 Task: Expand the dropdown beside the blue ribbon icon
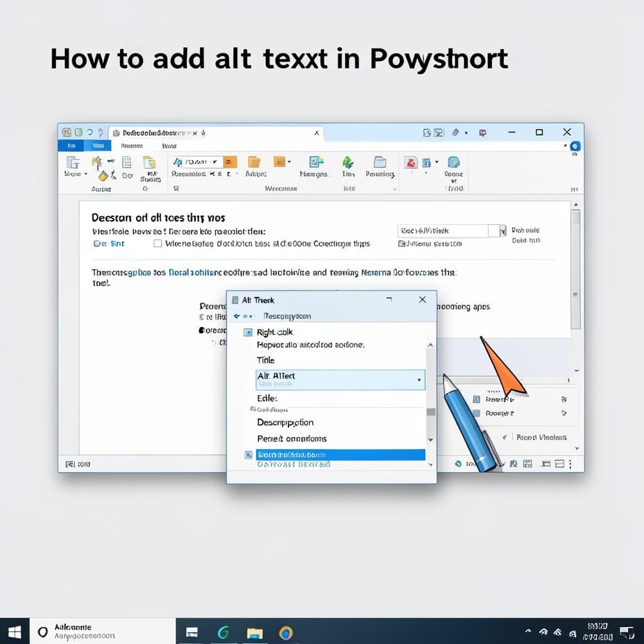tap(436, 162)
